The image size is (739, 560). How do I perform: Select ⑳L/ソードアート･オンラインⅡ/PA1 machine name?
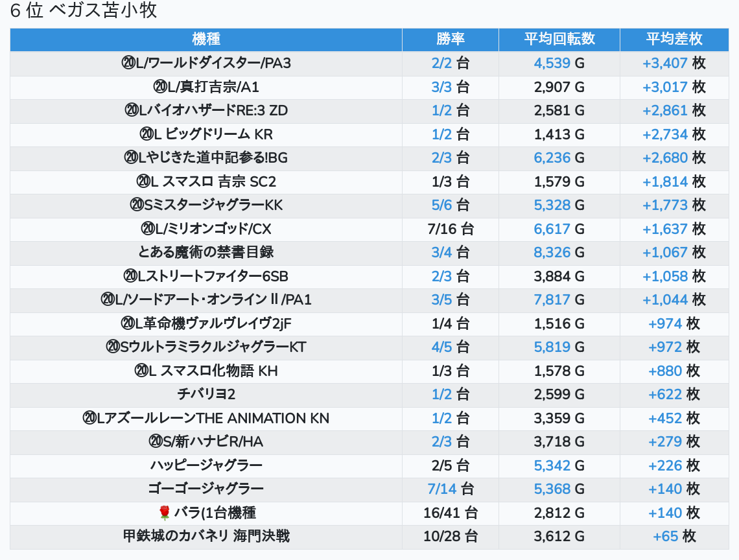206,300
